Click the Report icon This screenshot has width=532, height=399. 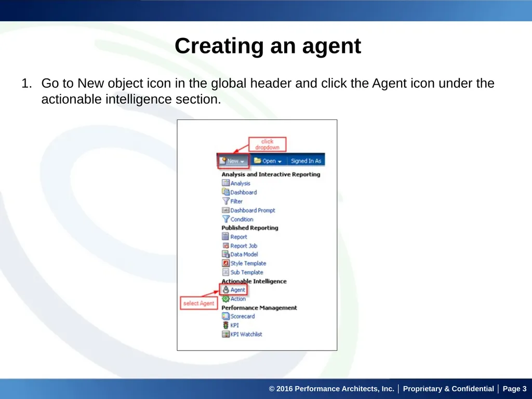[x=225, y=236]
